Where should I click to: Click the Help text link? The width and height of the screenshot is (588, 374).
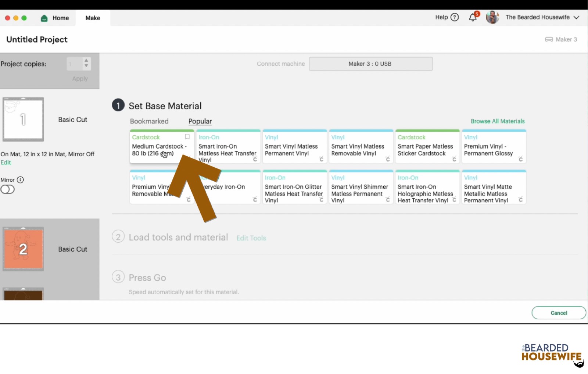point(441,17)
